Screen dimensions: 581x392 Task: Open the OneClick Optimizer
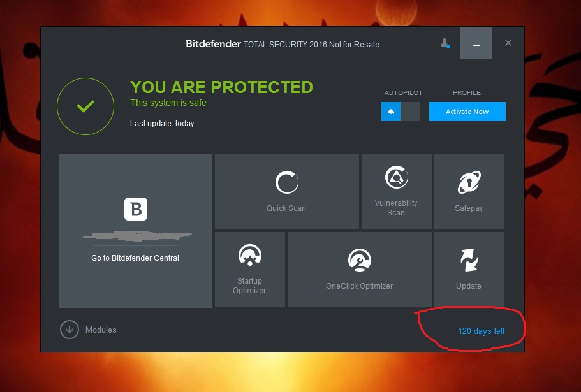(x=360, y=270)
